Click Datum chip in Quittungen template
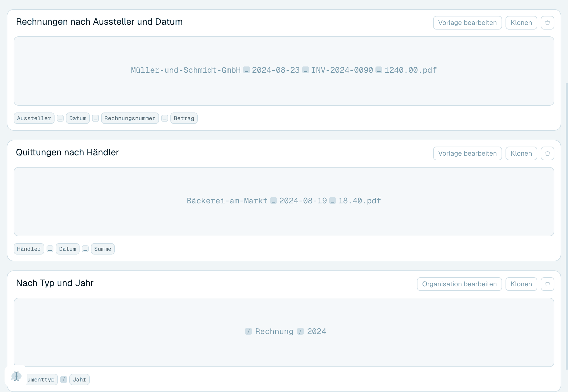Viewport: 568px width, 392px height. [68, 249]
